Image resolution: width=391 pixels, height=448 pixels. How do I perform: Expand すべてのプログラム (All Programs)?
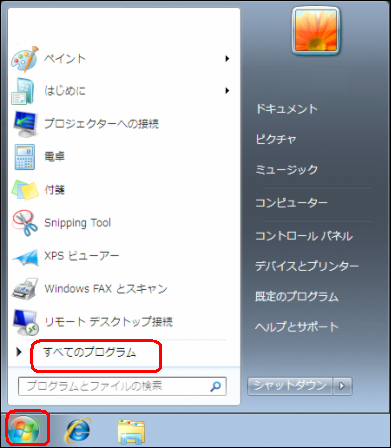90,352
